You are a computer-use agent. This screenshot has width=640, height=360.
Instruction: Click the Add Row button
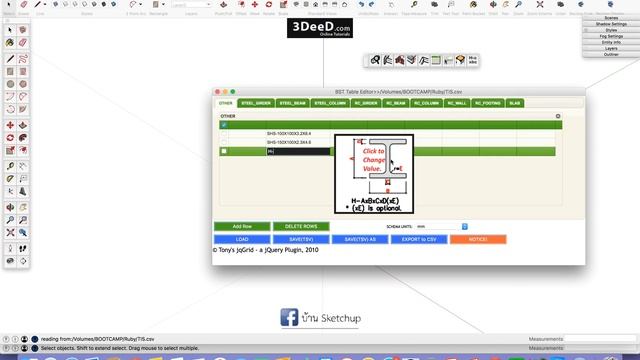pos(242,227)
